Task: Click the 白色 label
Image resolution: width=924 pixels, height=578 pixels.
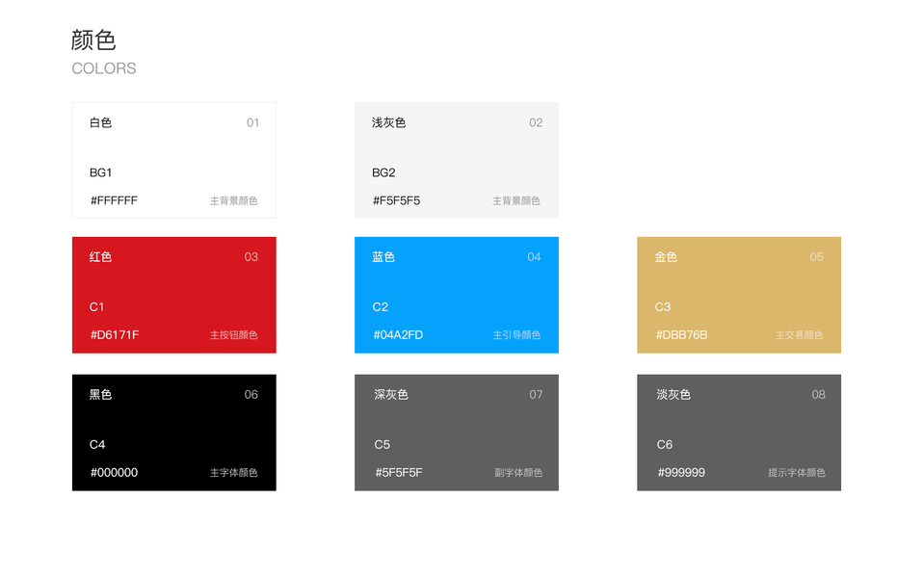Action: [x=101, y=122]
